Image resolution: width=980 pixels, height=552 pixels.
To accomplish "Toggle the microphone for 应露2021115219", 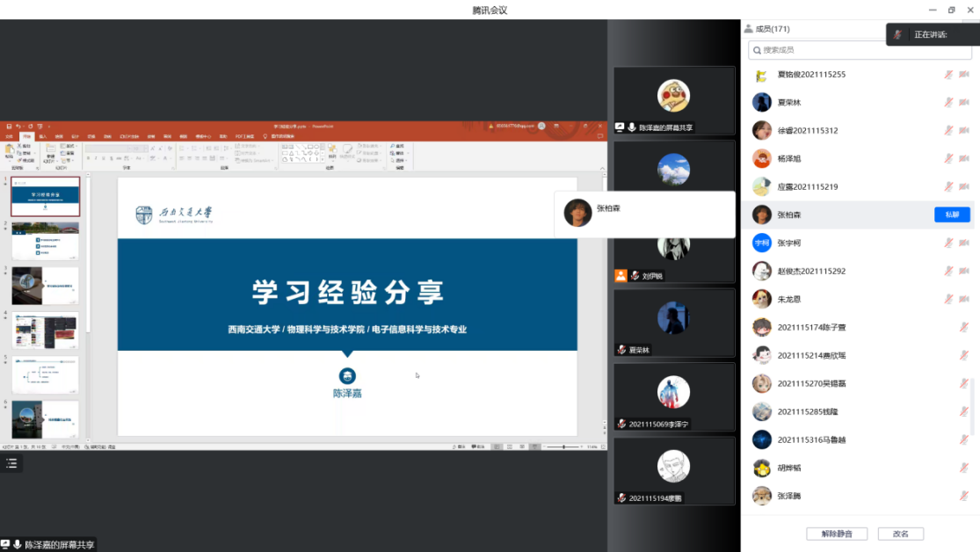I will click(x=949, y=187).
